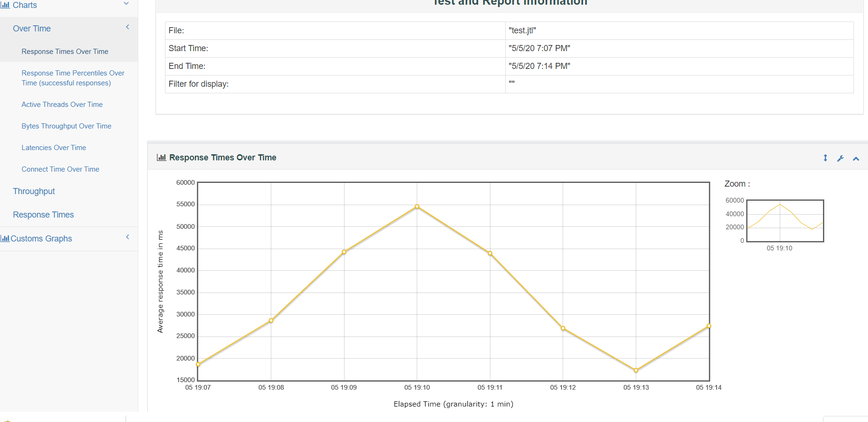Click the "Filter for display:" label

pos(199,84)
